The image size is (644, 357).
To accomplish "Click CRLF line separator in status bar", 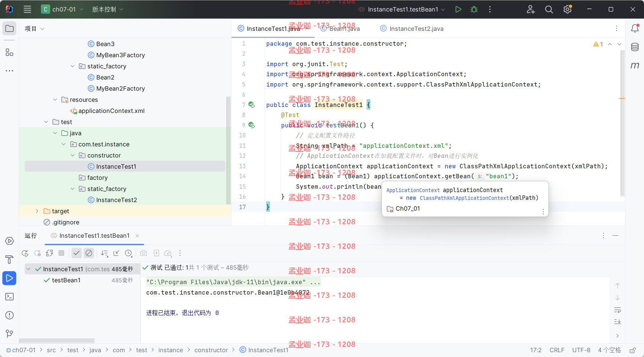I will [x=557, y=350].
